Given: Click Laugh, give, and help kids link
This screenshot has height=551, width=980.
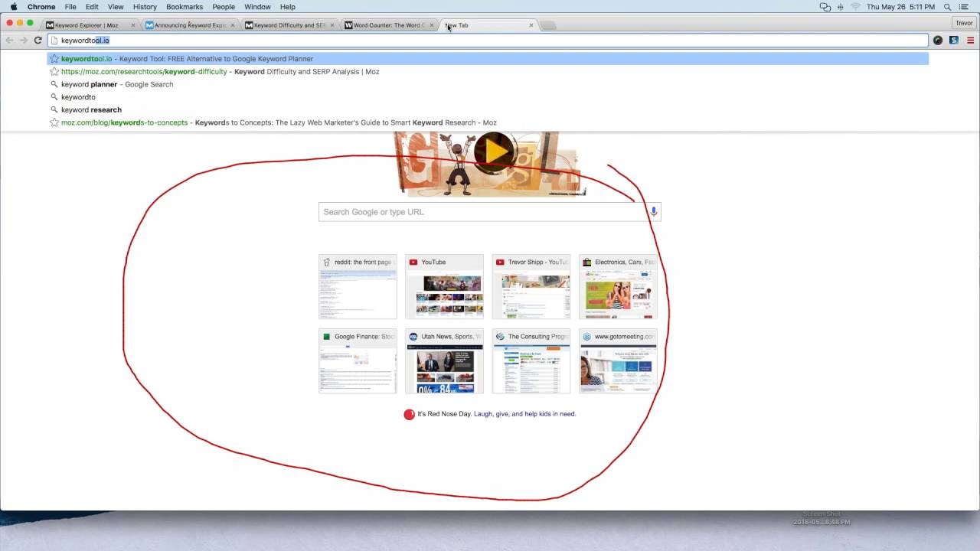Looking at the screenshot, I should pos(524,414).
